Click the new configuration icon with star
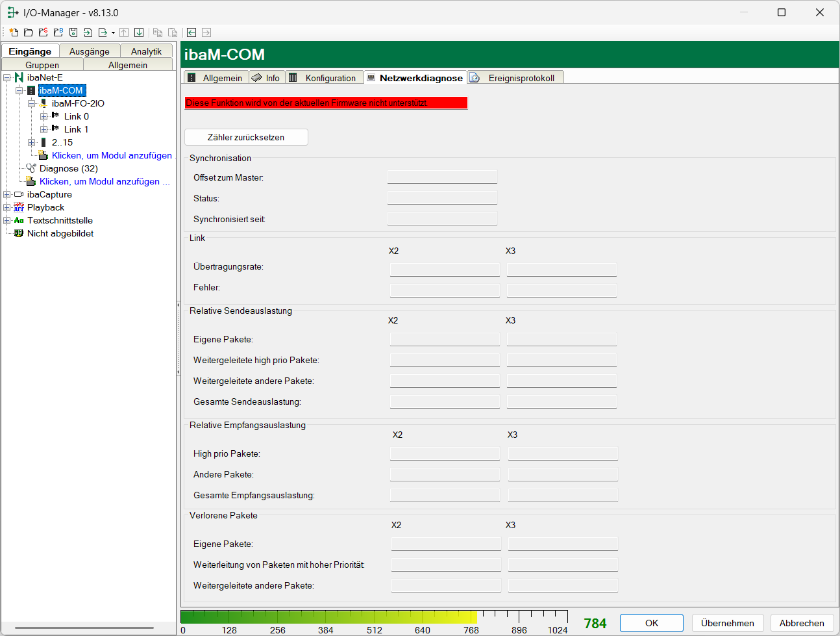The height and width of the screenshot is (636, 840). (14, 32)
